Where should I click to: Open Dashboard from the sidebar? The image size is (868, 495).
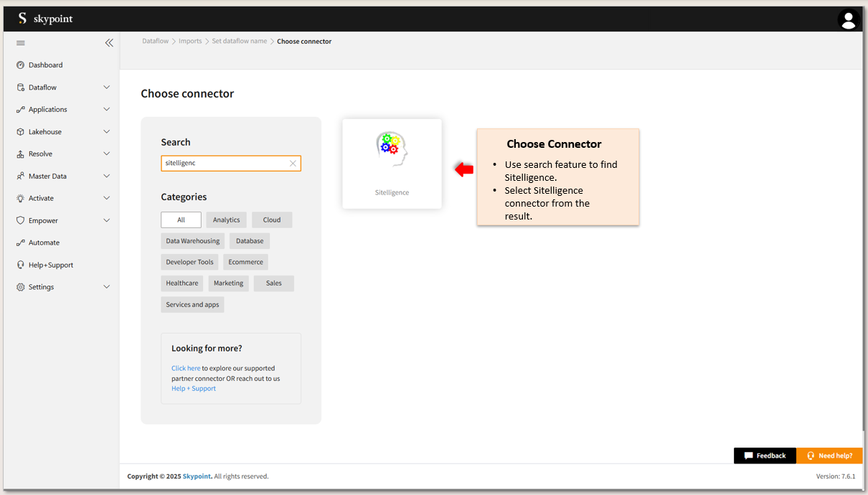pos(45,65)
